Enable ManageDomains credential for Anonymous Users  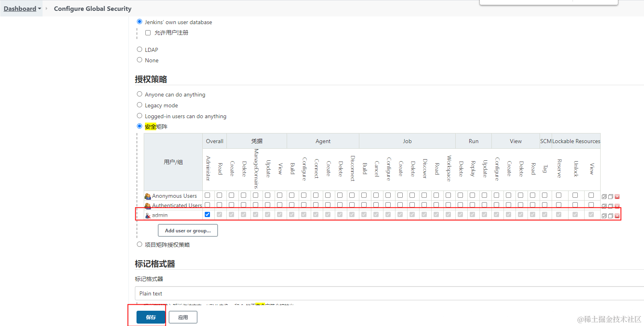click(256, 195)
